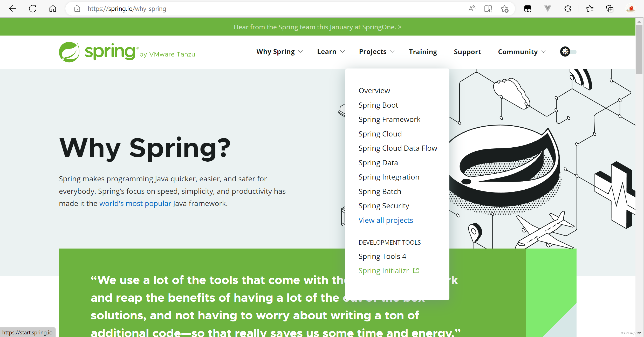Select Spring Tools 4 development tool
Viewport: 644px width, 337px height.
coord(382,256)
